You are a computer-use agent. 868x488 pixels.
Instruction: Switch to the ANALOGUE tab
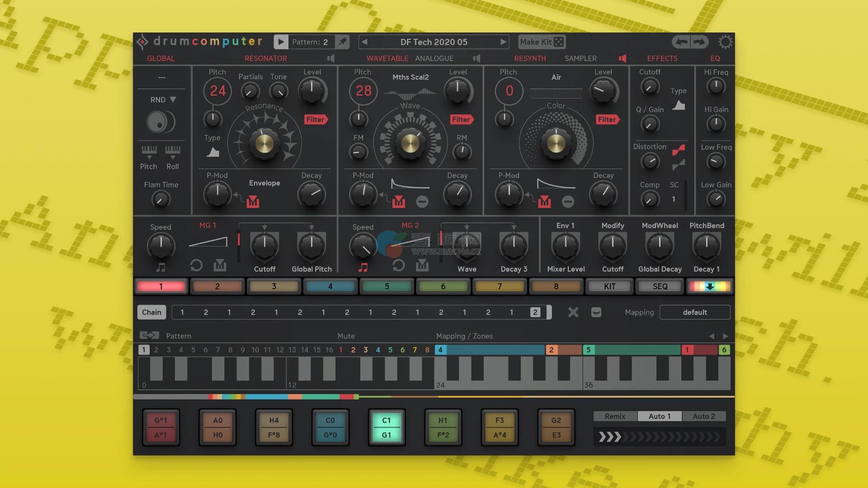pyautogui.click(x=434, y=58)
